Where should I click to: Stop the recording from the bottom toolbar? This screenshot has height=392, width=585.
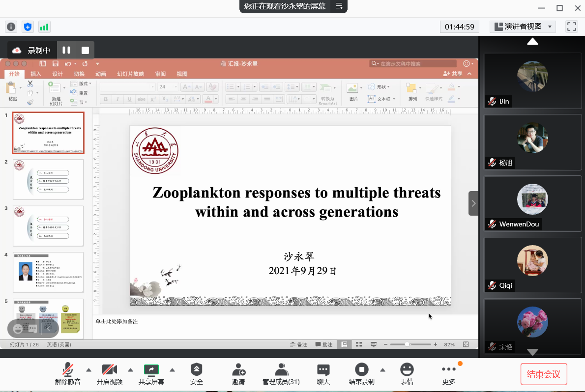(x=362, y=370)
